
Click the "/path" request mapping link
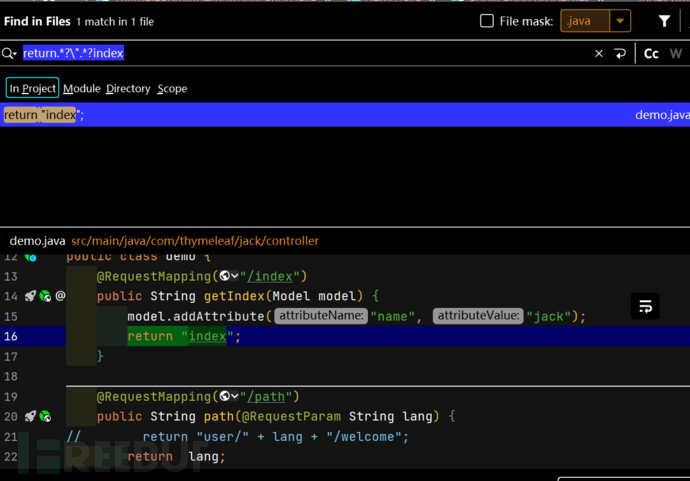coord(266,397)
